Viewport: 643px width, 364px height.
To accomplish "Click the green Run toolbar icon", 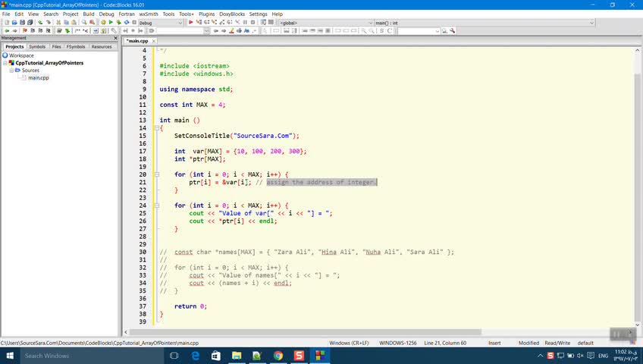I will click(x=111, y=23).
